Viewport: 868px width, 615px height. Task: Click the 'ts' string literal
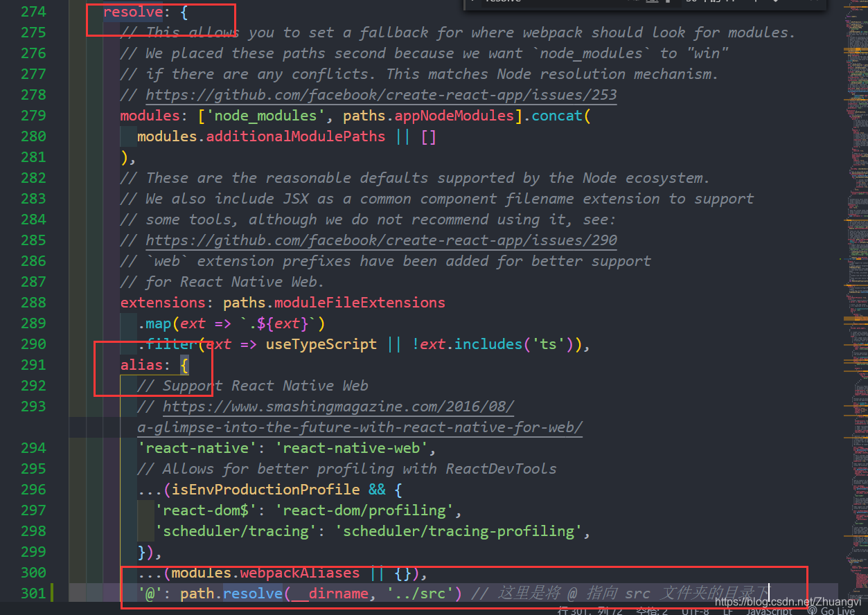[549, 344]
